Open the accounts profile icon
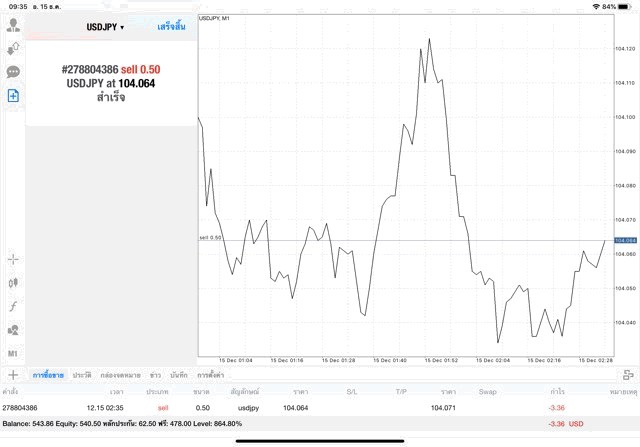The height and width of the screenshot is (447, 640). pos(13,25)
